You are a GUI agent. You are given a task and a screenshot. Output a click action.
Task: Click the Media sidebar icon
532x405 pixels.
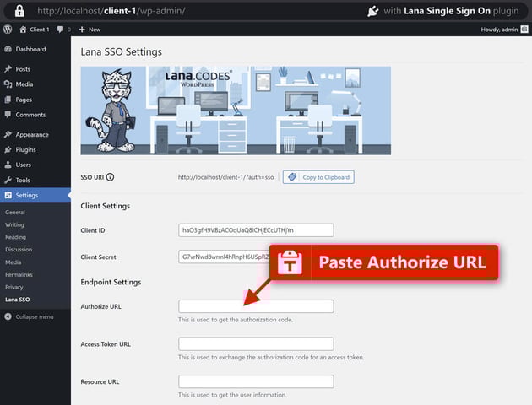tap(8, 84)
